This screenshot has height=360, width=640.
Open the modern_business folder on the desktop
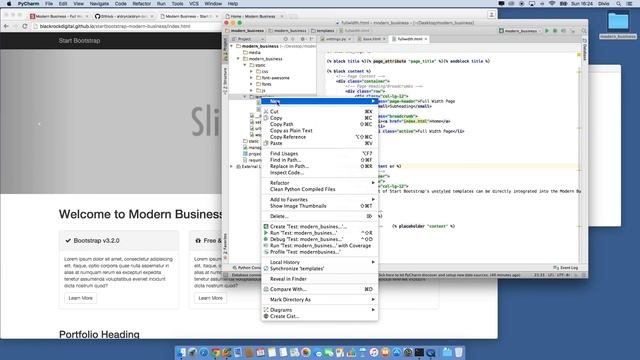pyautogui.click(x=618, y=25)
